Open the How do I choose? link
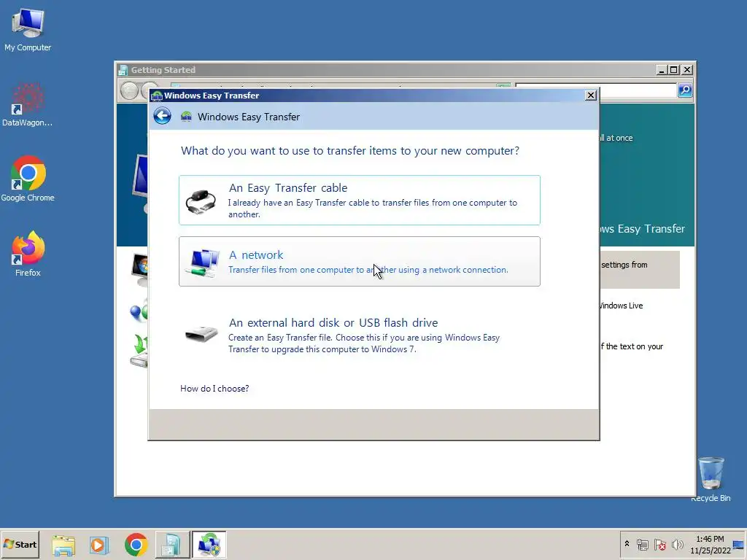 pos(214,389)
